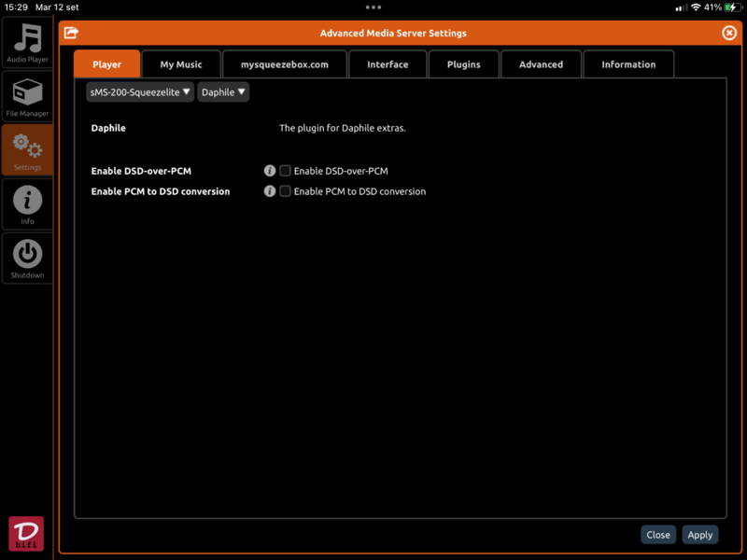Open the Audio Player sidebar icon

[27, 42]
